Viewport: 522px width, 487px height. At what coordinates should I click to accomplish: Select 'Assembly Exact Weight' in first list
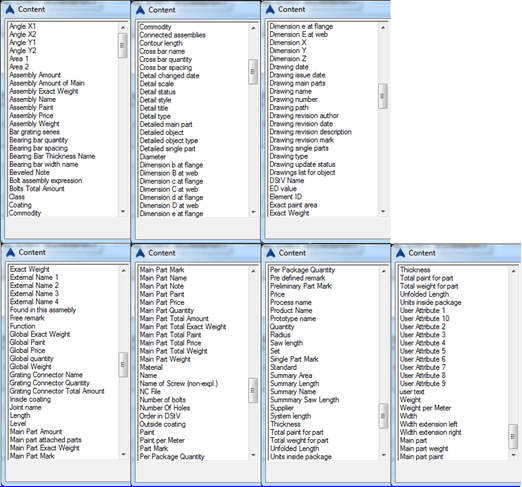coord(44,91)
